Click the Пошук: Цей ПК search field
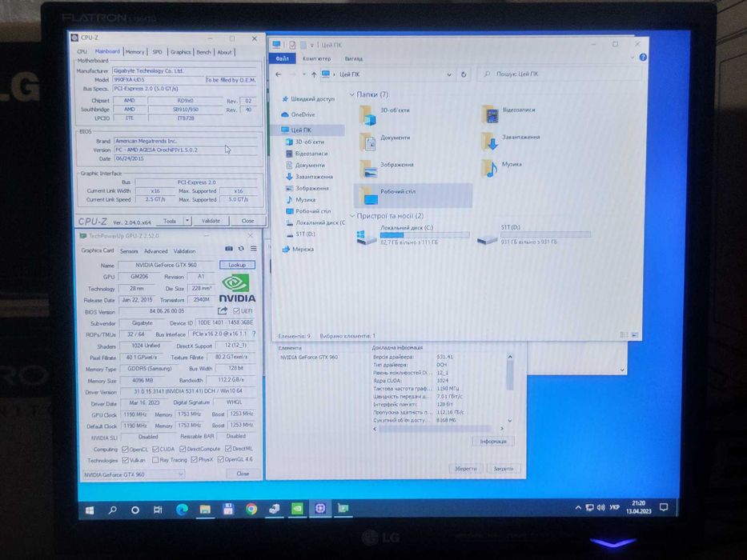The height and width of the screenshot is (560, 747). click(560, 74)
